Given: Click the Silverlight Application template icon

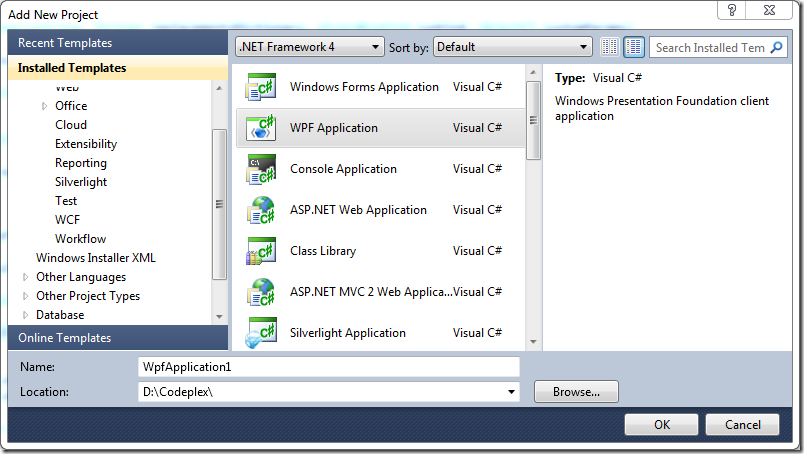Looking at the screenshot, I should [261, 333].
